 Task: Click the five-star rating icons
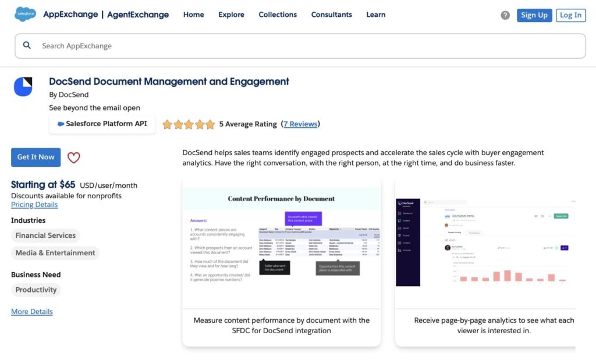coord(189,124)
